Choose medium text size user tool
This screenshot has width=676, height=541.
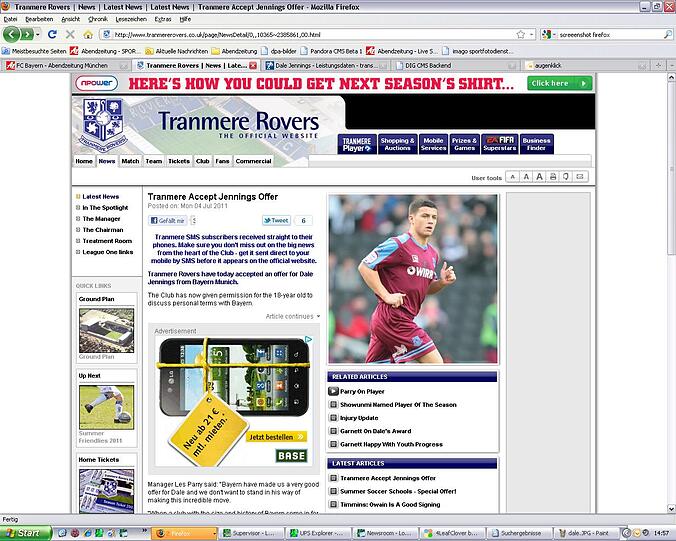pos(526,177)
